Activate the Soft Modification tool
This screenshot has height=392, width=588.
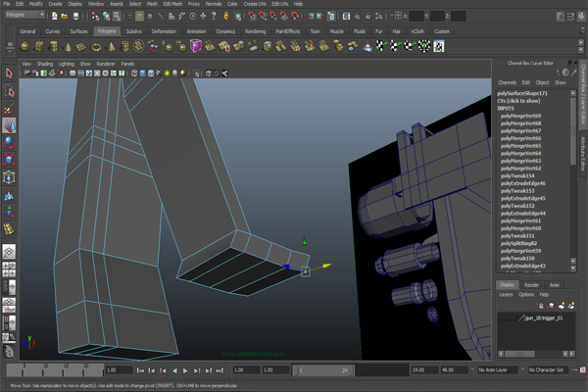[x=9, y=194]
